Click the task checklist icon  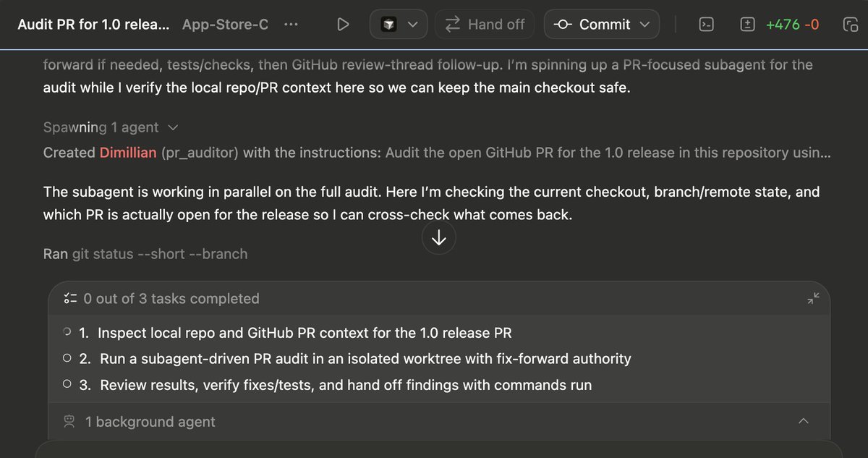70,299
